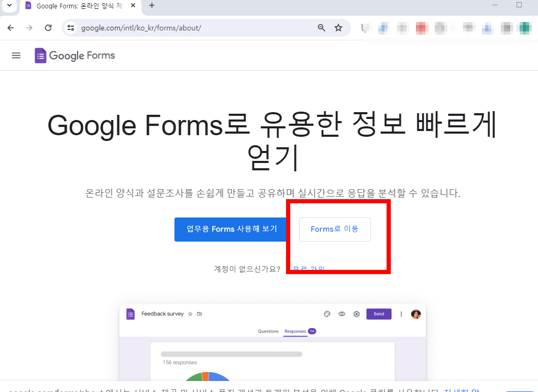Click the zoom magnifier in the address bar
The image size is (538, 392).
point(321,28)
